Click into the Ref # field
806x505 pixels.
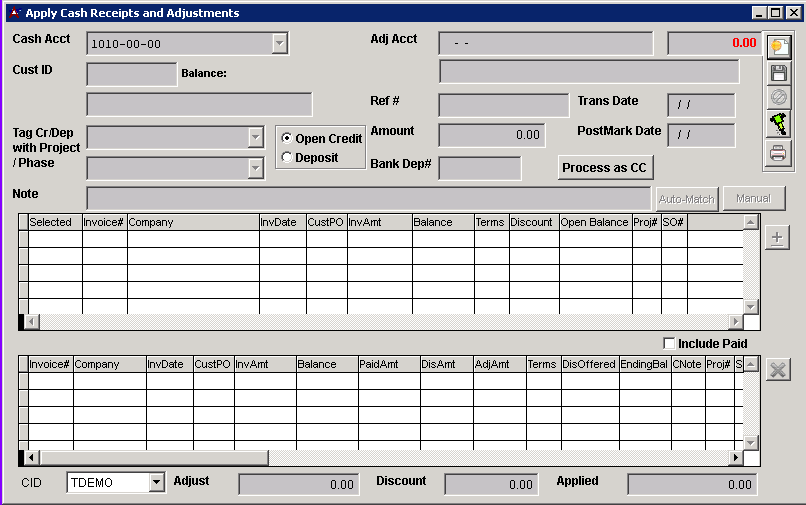pos(503,105)
